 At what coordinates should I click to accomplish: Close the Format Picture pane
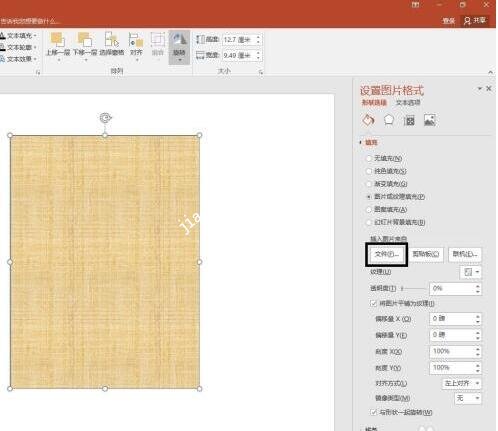pos(489,88)
